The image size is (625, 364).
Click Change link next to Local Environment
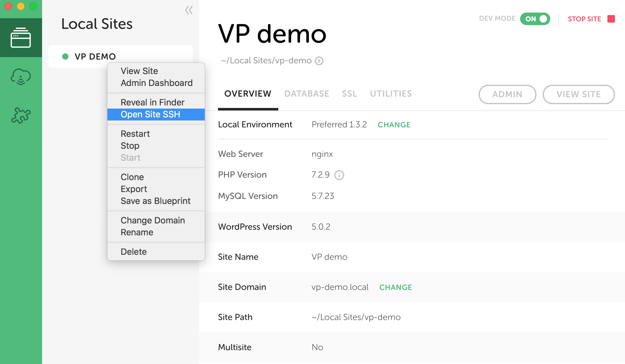click(x=394, y=125)
